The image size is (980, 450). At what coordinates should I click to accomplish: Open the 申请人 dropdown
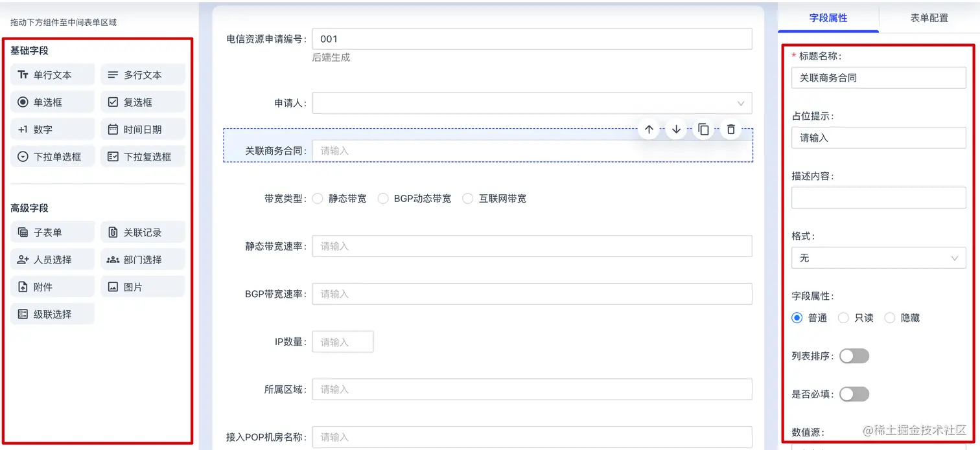(532, 103)
